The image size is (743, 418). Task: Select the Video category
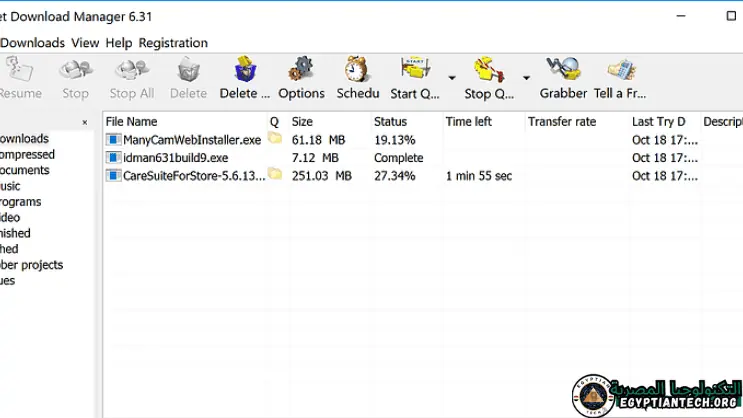10,217
